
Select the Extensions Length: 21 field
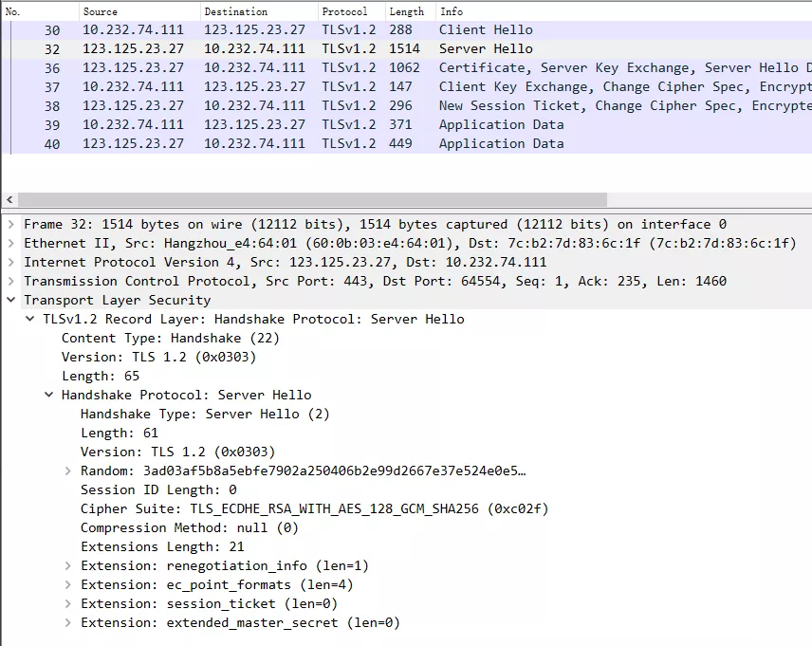click(162, 547)
